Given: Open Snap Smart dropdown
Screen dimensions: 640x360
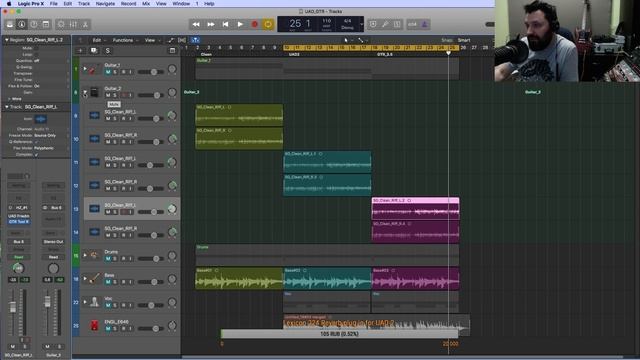Looking at the screenshot, I should click(464, 40).
